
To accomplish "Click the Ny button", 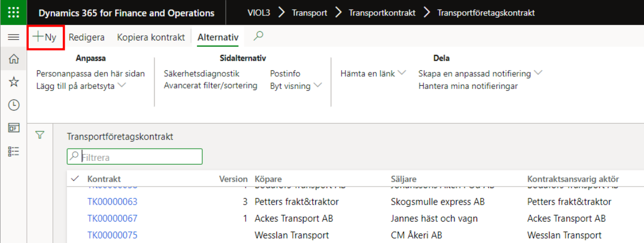I will [x=45, y=38].
